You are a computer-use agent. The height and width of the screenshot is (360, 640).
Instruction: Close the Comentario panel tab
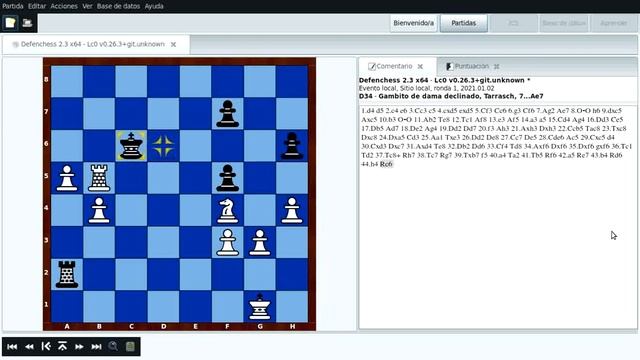tap(420, 67)
